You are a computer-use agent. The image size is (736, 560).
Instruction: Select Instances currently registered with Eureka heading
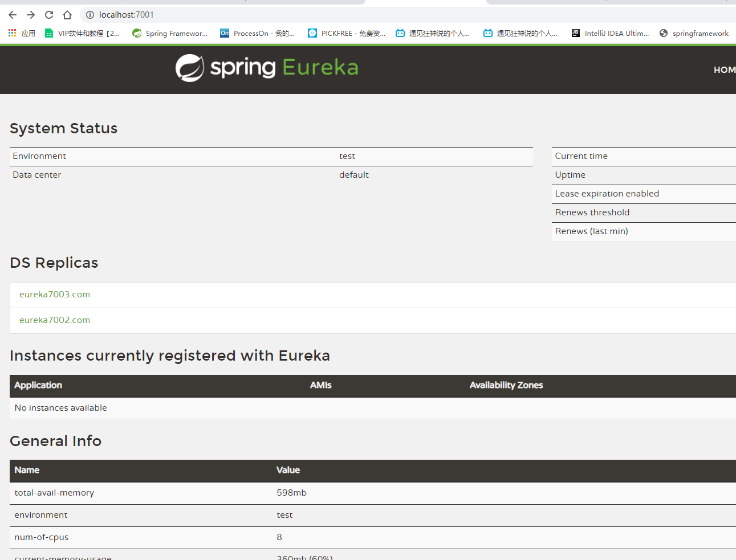(170, 355)
